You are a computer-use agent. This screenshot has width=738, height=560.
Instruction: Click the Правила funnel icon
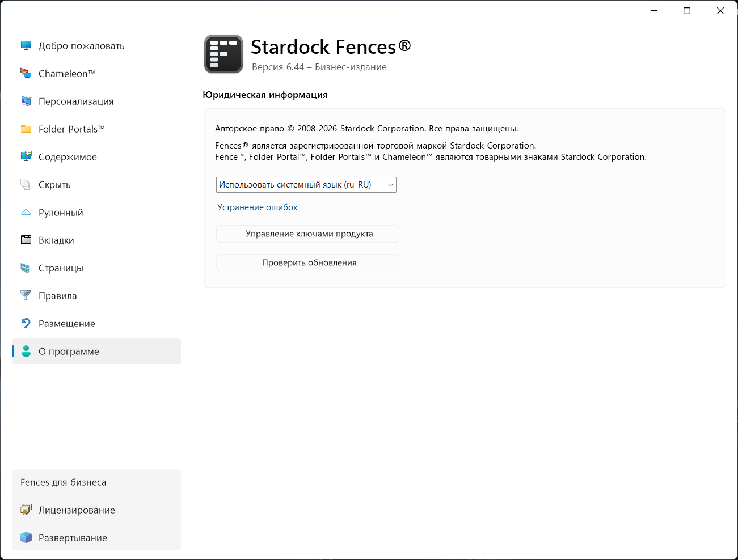coord(26,295)
